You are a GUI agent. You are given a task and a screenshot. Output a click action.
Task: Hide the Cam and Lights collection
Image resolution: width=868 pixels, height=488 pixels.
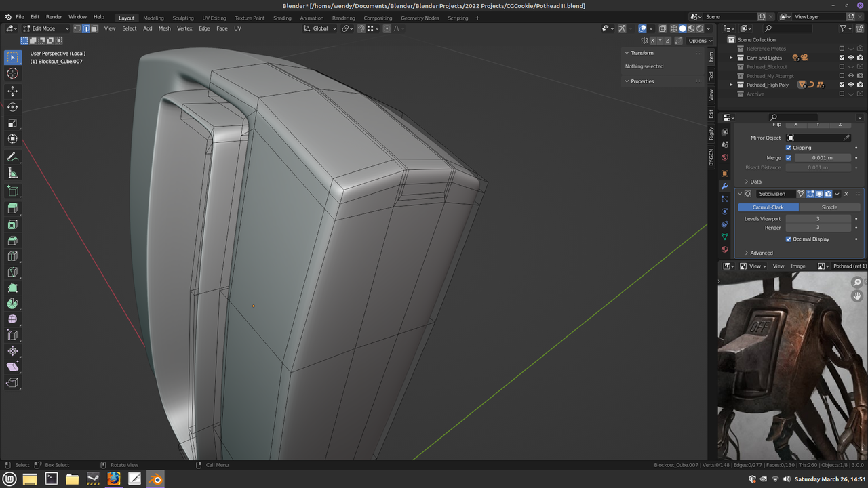coord(850,58)
